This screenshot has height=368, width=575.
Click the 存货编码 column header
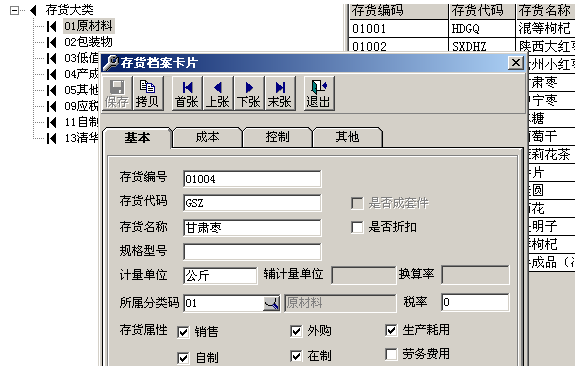click(x=399, y=11)
